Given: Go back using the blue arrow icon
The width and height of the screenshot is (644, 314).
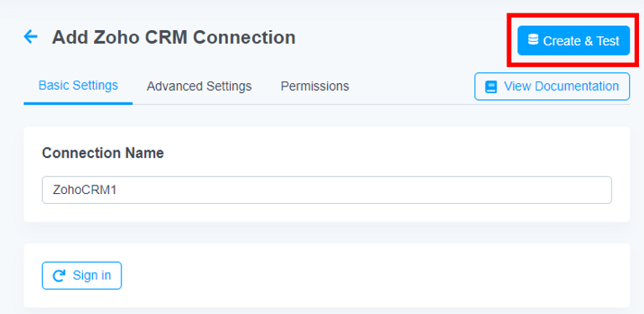Looking at the screenshot, I should (x=31, y=37).
